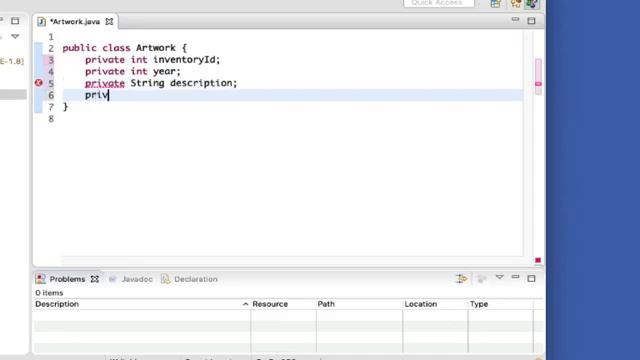Sort by the Path column header
Viewport: 640px width, 360px height.
point(359,304)
